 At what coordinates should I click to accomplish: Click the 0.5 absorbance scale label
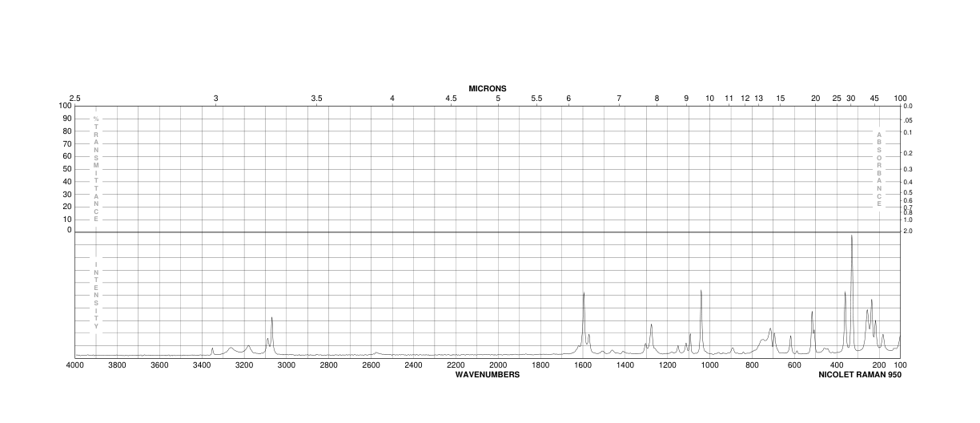tap(908, 192)
